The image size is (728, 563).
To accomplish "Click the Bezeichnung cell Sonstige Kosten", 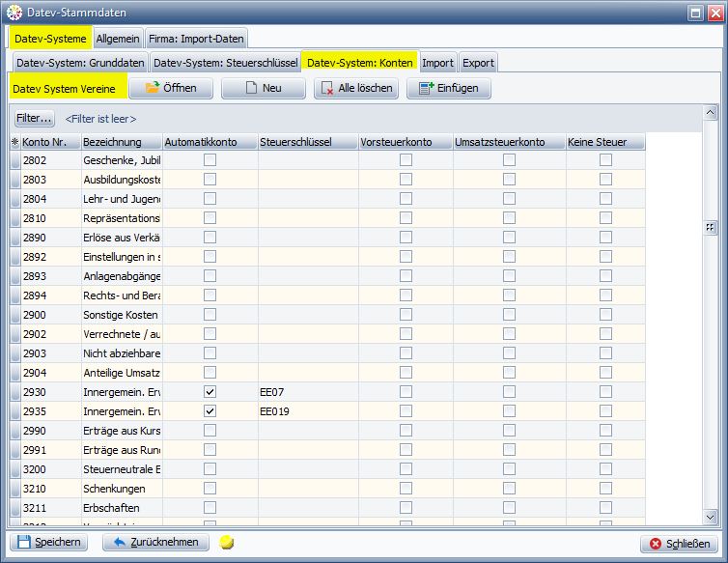I will point(122,315).
